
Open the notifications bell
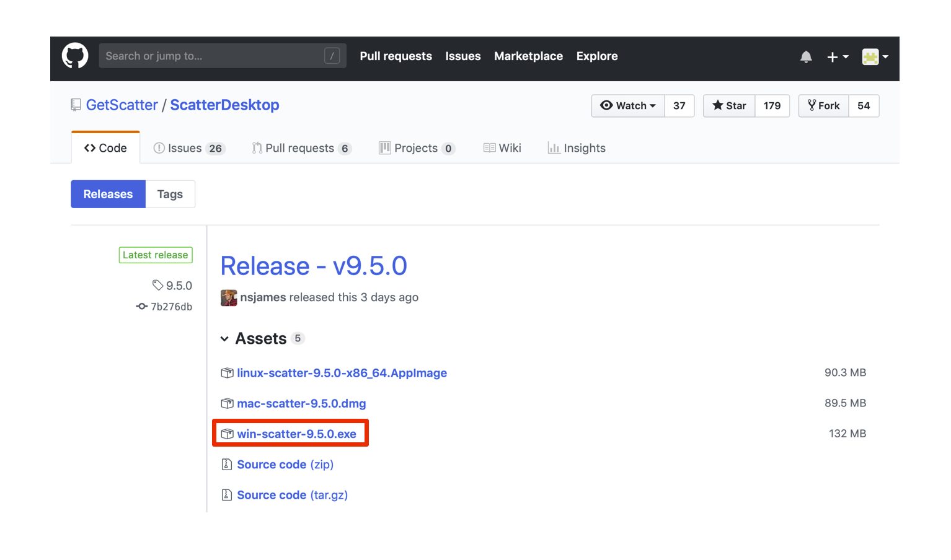pos(806,57)
